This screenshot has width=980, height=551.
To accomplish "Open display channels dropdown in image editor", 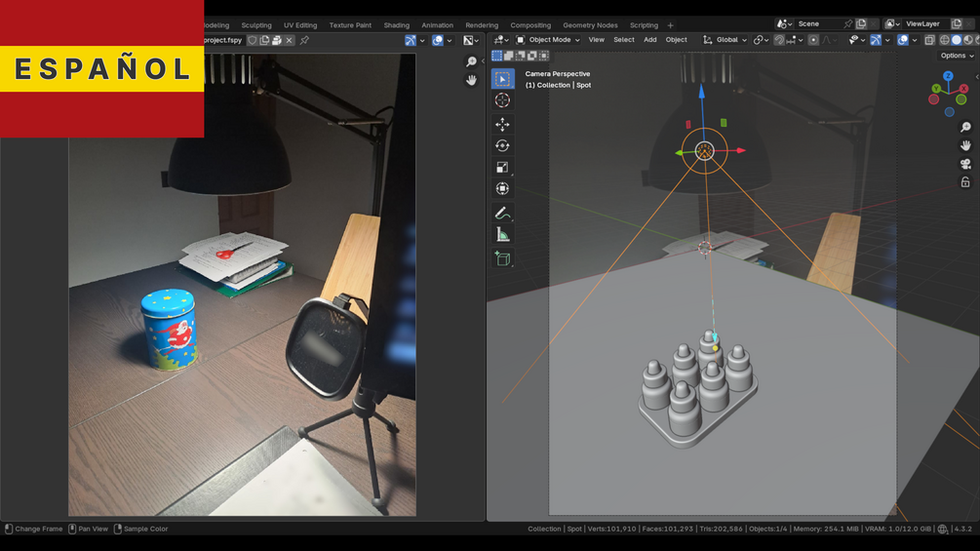I will click(471, 40).
